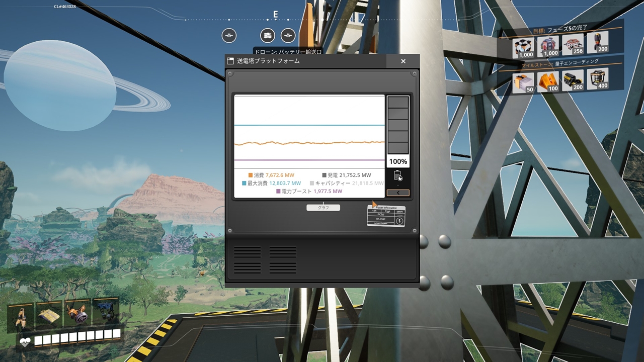Screen dimensions: 644x362
Task: Toggle the blue 最大消費 legend entry
Action: click(x=272, y=184)
